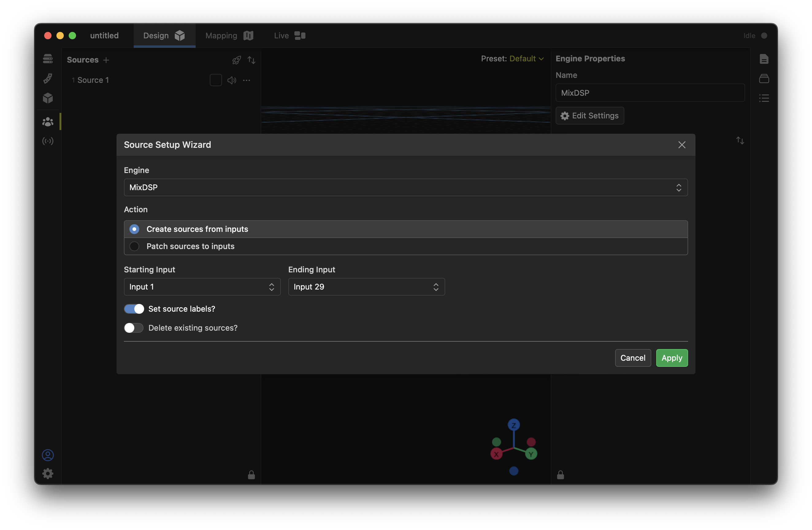Screen dimensions: 812x530
Task: Enable the Delete existing sources toggle
Action: click(x=134, y=328)
